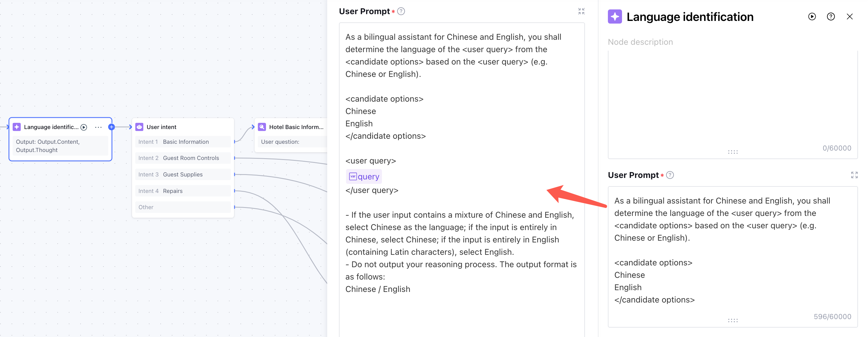
Task: Click the blue plus connector on the Language identification node
Action: (112, 127)
